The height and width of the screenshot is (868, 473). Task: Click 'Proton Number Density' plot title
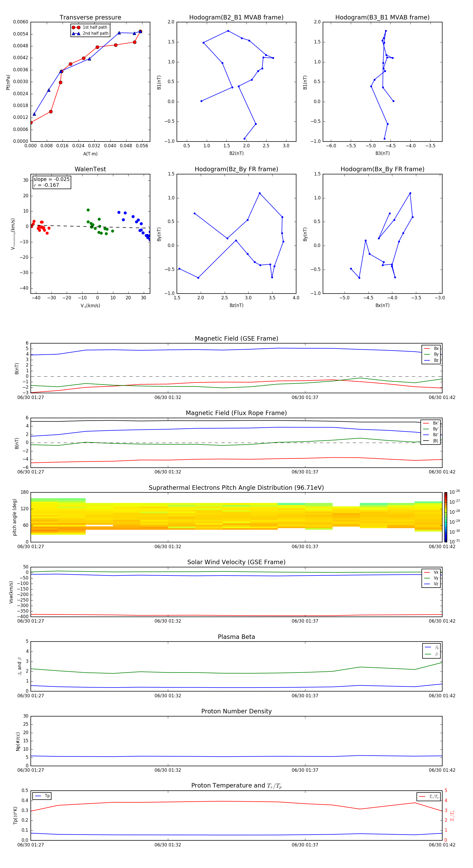pyautogui.click(x=236, y=712)
